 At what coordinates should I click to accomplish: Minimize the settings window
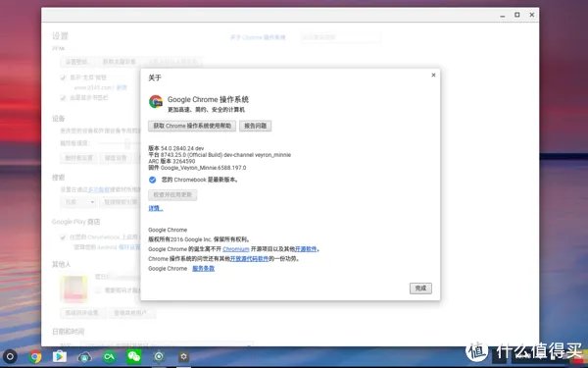503,15
